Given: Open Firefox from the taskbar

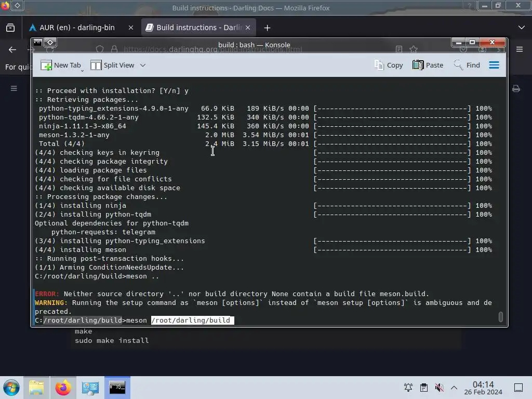Looking at the screenshot, I should [63, 388].
